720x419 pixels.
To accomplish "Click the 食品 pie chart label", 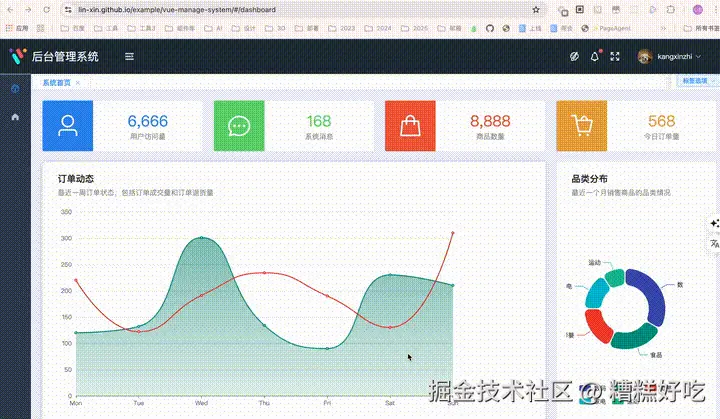I will coord(656,355).
